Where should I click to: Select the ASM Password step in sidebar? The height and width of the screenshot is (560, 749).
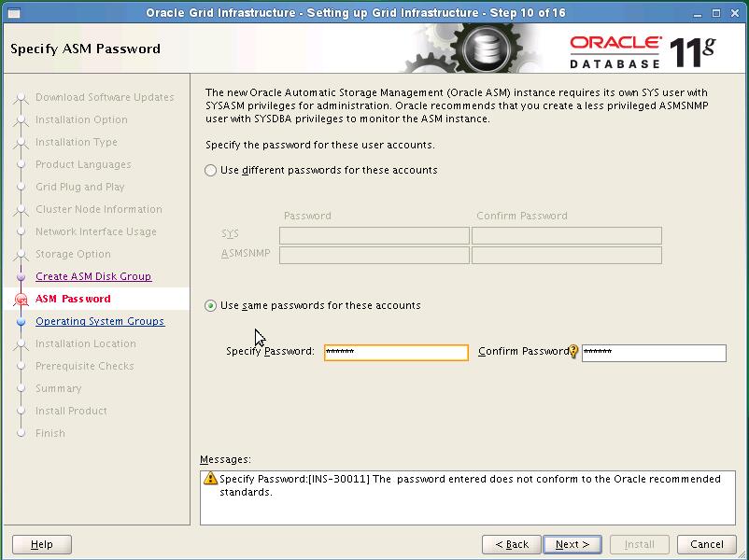73,299
